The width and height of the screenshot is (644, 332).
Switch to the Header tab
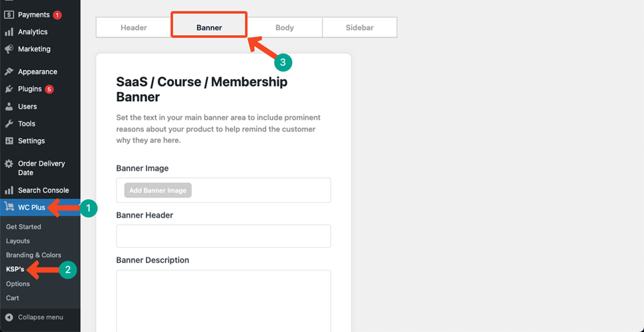pos(133,28)
